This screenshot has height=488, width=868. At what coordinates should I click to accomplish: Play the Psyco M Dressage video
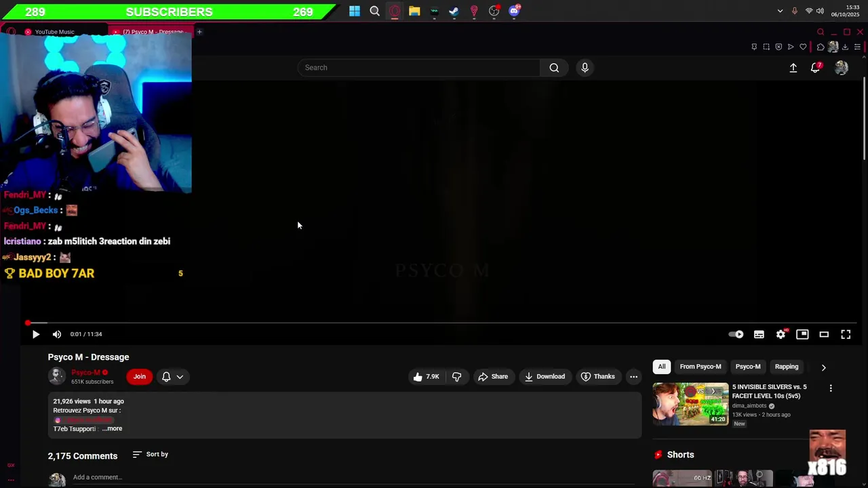coord(36,334)
